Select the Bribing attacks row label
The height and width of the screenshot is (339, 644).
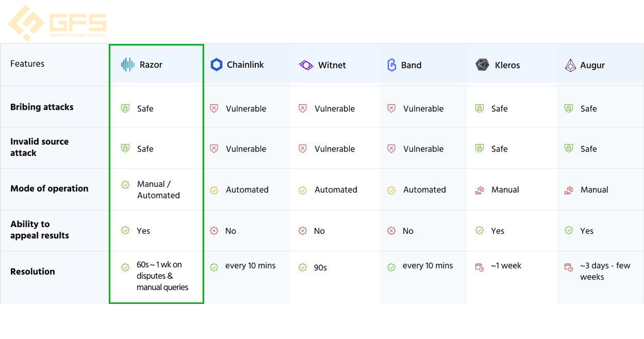click(x=42, y=107)
